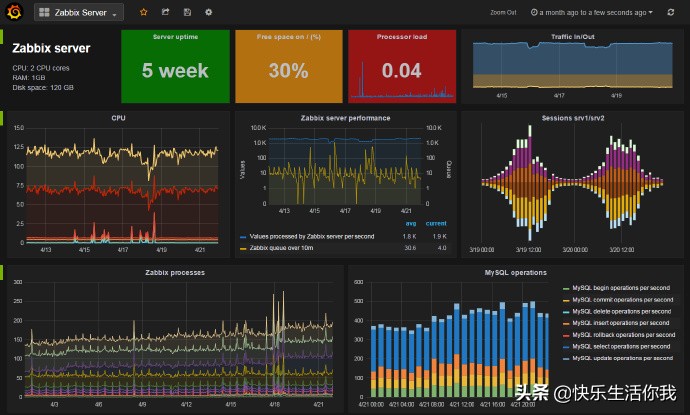Save the dashboard with disk icon

point(187,12)
